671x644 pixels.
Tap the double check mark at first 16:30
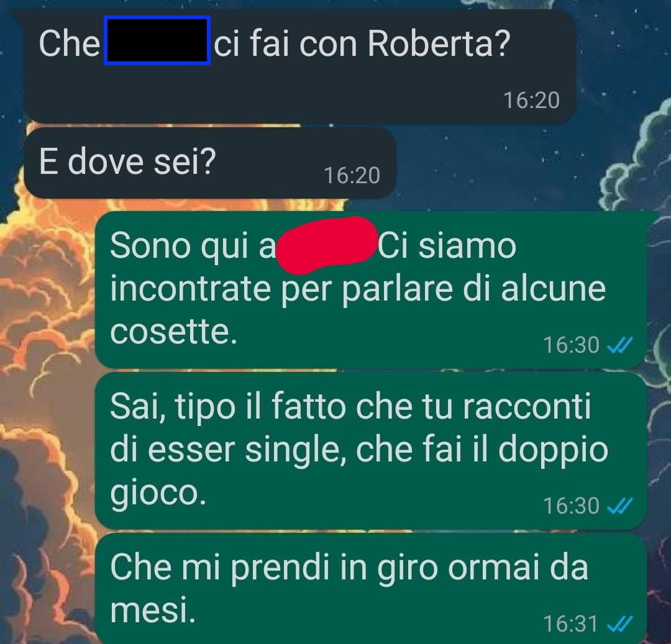pyautogui.click(x=620, y=345)
